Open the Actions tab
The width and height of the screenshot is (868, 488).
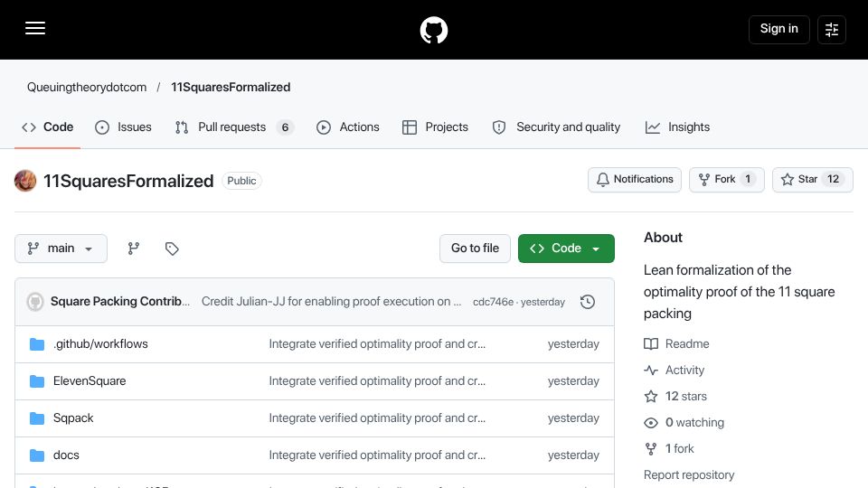coord(347,127)
